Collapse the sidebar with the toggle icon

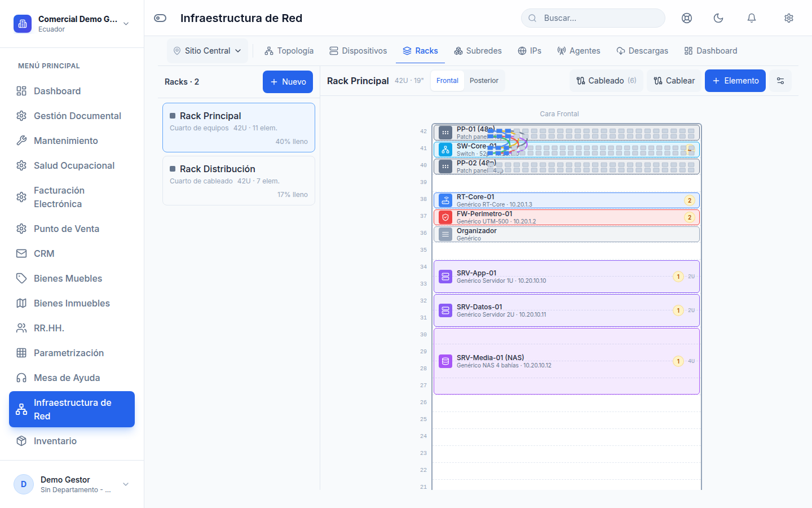160,18
